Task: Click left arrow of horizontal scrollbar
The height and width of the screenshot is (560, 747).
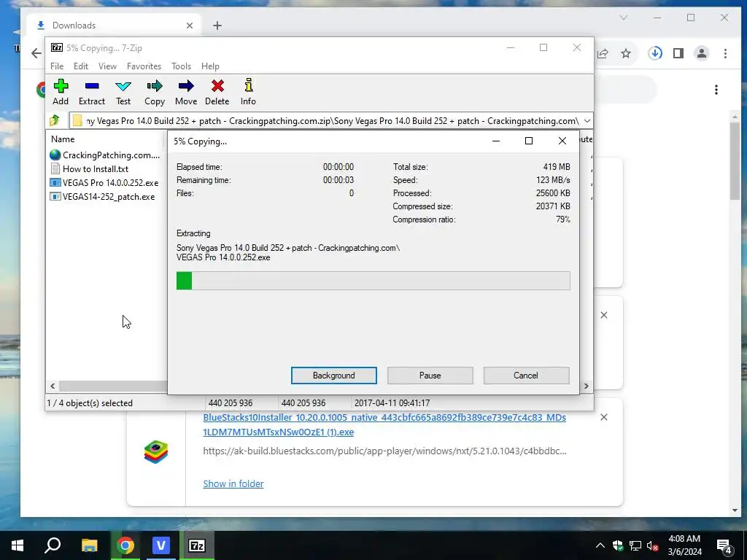Action: [x=53, y=386]
